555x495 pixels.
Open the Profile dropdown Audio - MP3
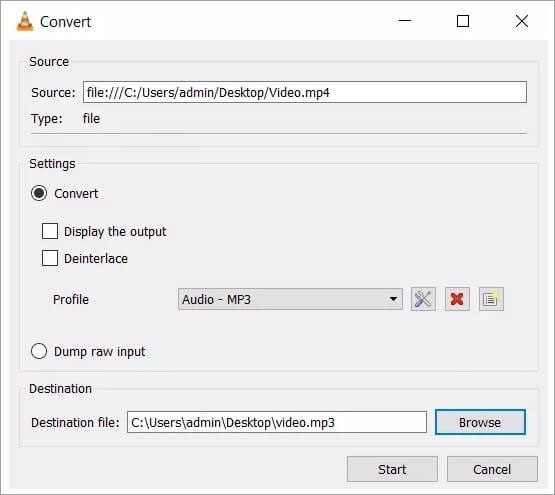(x=290, y=299)
